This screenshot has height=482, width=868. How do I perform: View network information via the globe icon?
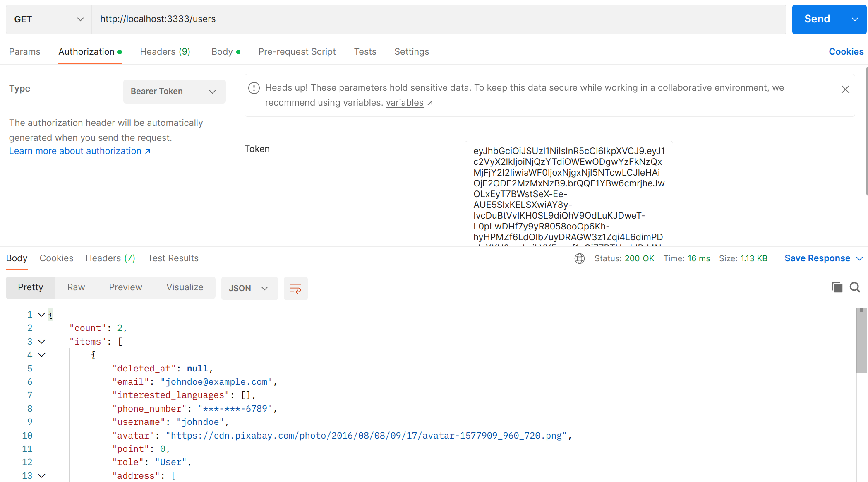(x=579, y=258)
